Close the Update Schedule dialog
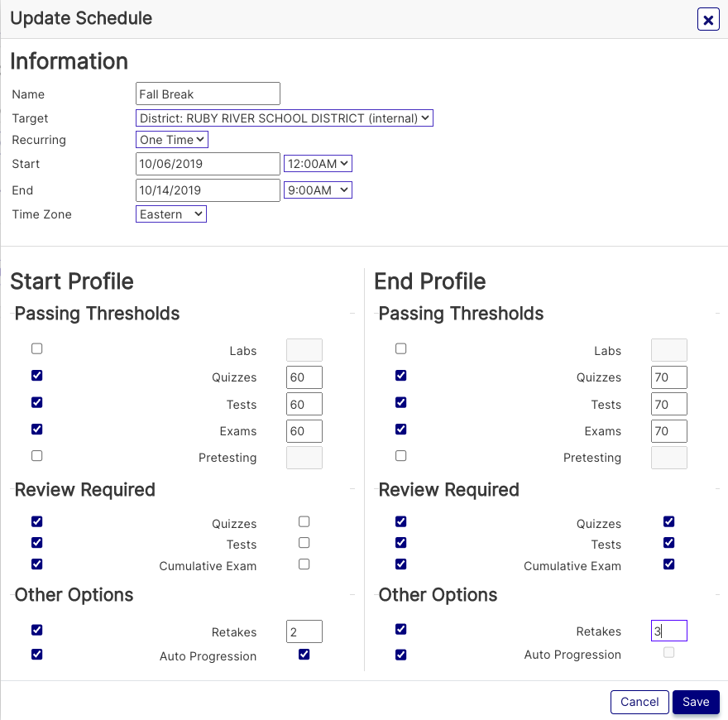The image size is (728, 720). (x=708, y=19)
